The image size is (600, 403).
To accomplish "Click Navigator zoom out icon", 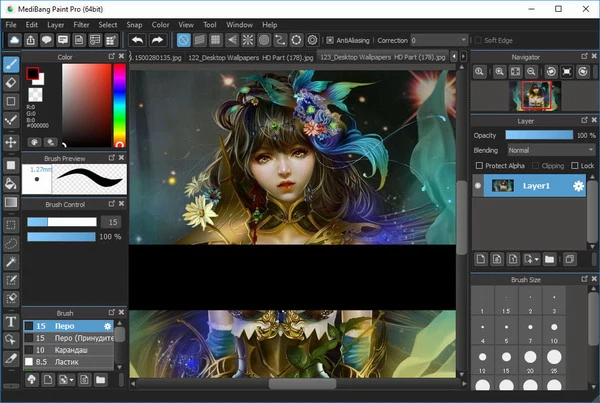I will [x=531, y=72].
